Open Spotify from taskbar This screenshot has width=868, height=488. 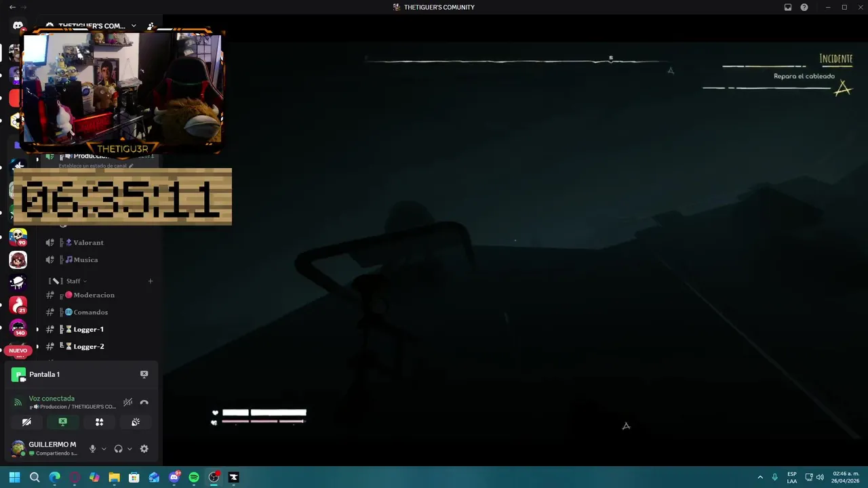tap(194, 477)
